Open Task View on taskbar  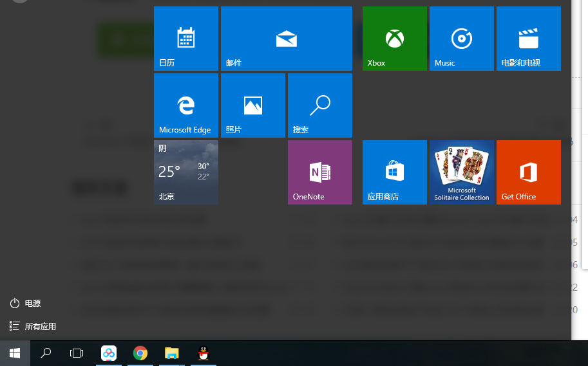click(77, 353)
